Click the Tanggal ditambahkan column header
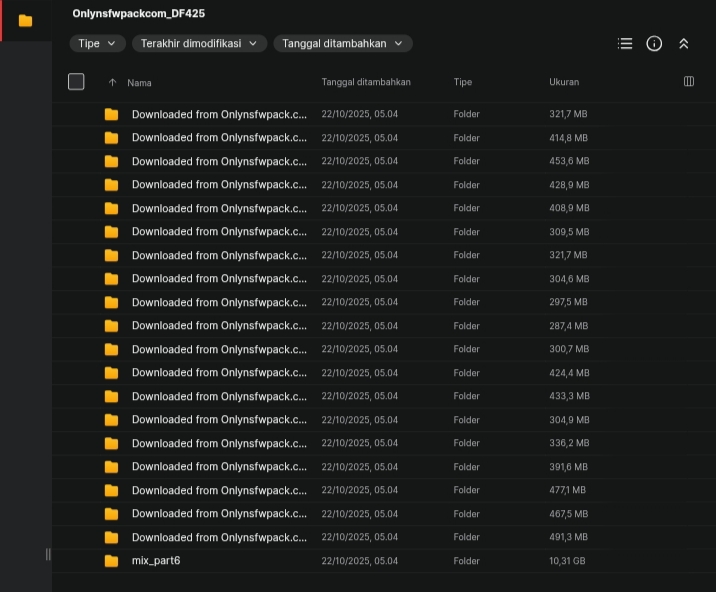716x592 pixels. coord(366,82)
